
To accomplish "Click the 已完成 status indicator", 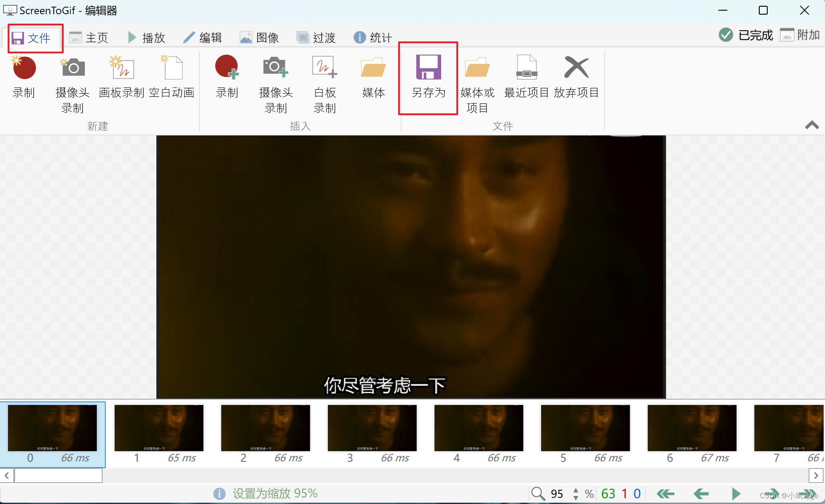I will (x=746, y=35).
